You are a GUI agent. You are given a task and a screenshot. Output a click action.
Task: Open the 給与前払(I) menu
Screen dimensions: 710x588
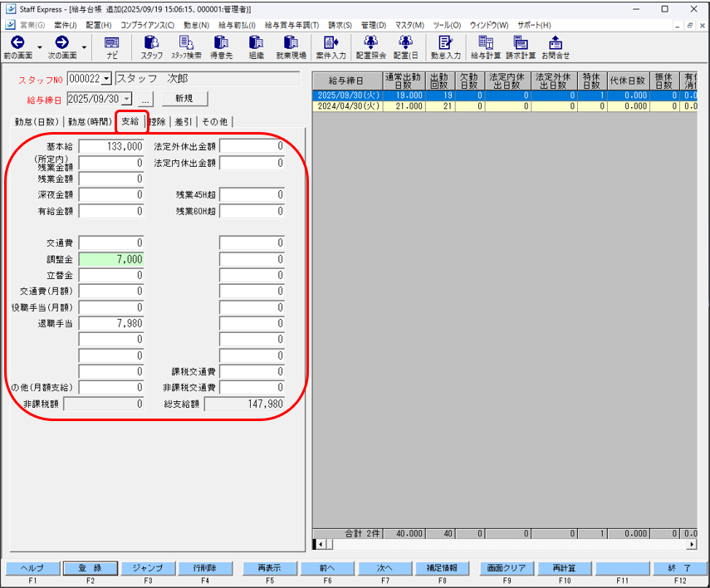[237, 25]
